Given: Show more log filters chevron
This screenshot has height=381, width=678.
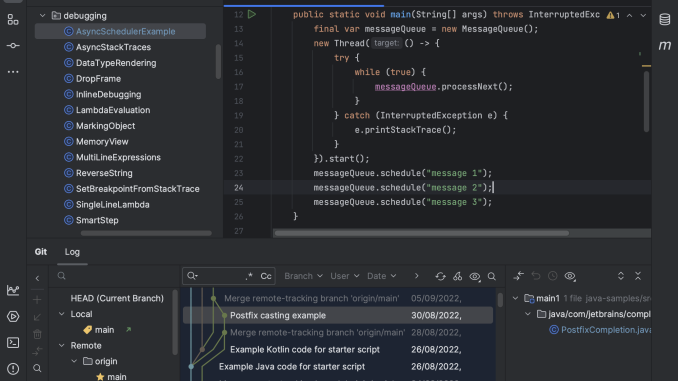Looking at the screenshot, I should coord(416,276).
